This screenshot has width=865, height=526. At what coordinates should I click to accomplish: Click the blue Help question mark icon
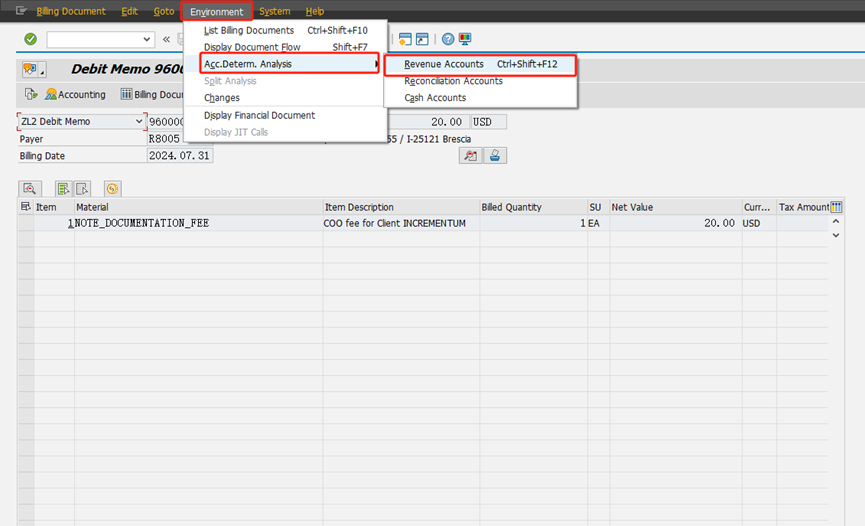click(448, 39)
